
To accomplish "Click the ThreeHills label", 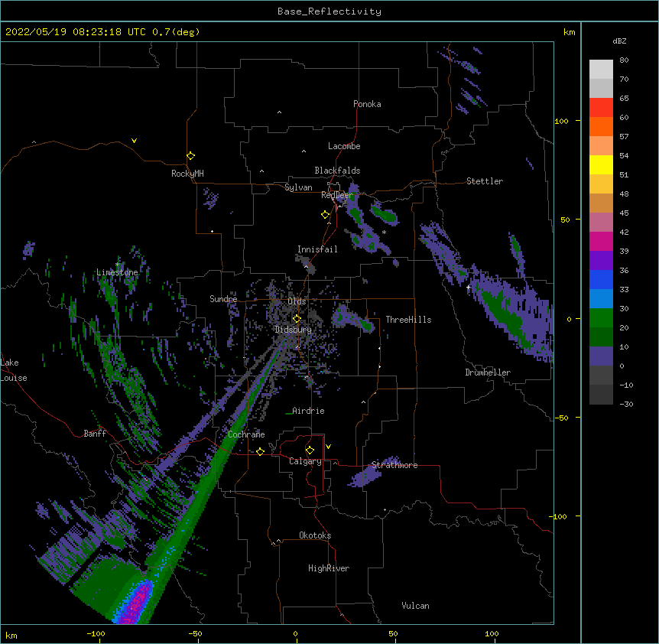I will [408, 320].
